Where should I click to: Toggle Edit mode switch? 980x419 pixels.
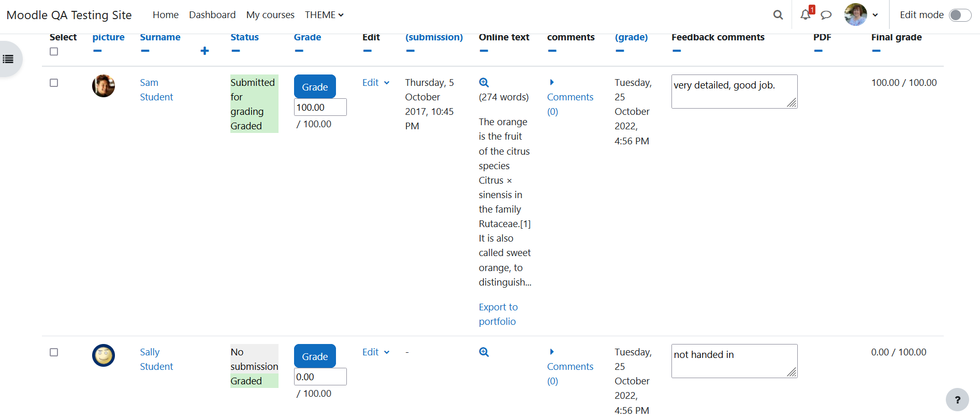coord(960,15)
